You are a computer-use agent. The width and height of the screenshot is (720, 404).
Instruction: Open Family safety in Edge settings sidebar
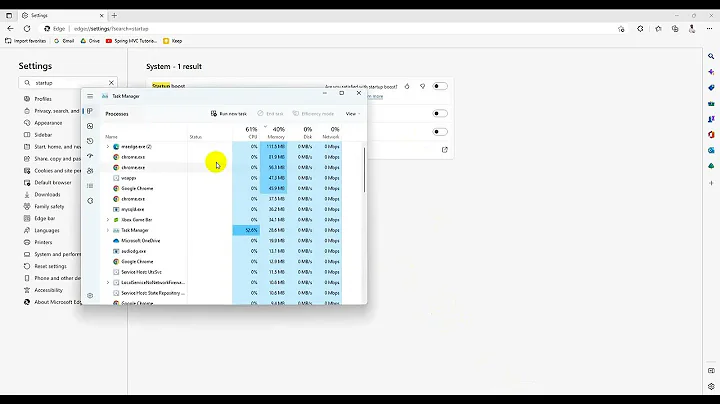click(49, 207)
